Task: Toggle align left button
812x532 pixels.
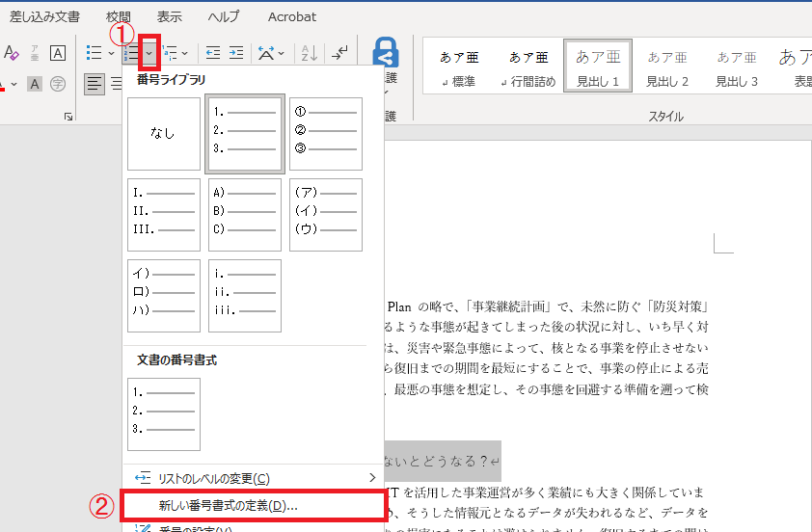Action: 95,83
